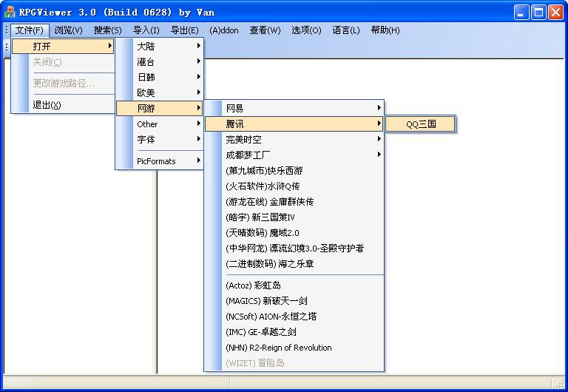The image size is (568, 392).
Task: Open the 导出(E) menu
Action: click(x=185, y=30)
